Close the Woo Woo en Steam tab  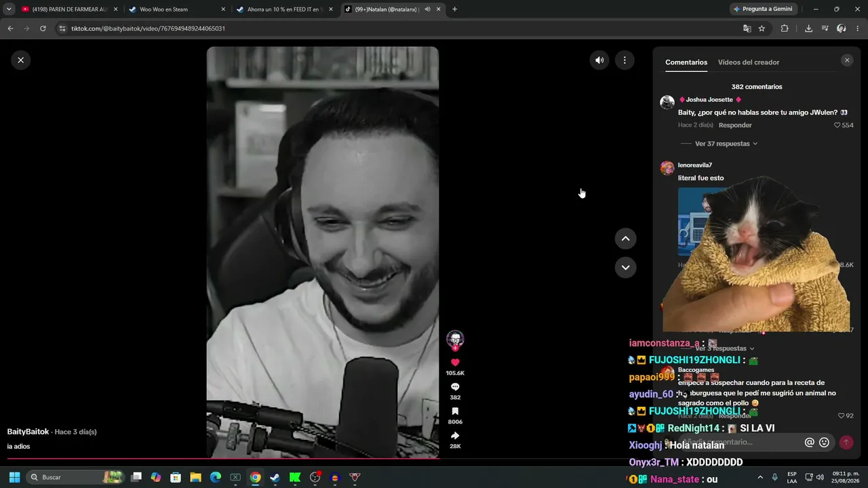coord(223,9)
